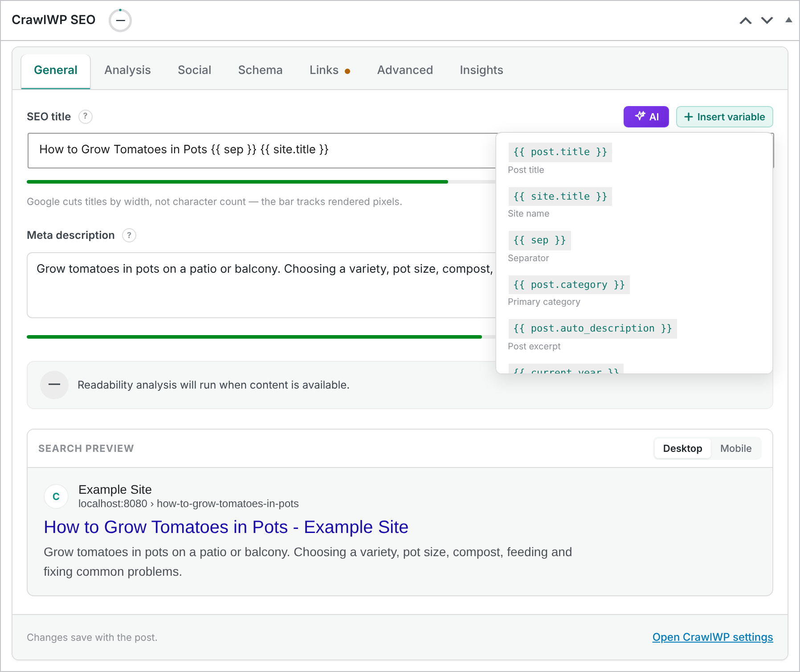The width and height of the screenshot is (800, 672).
Task: Insert the {{ site.title }} variable
Action: point(560,197)
